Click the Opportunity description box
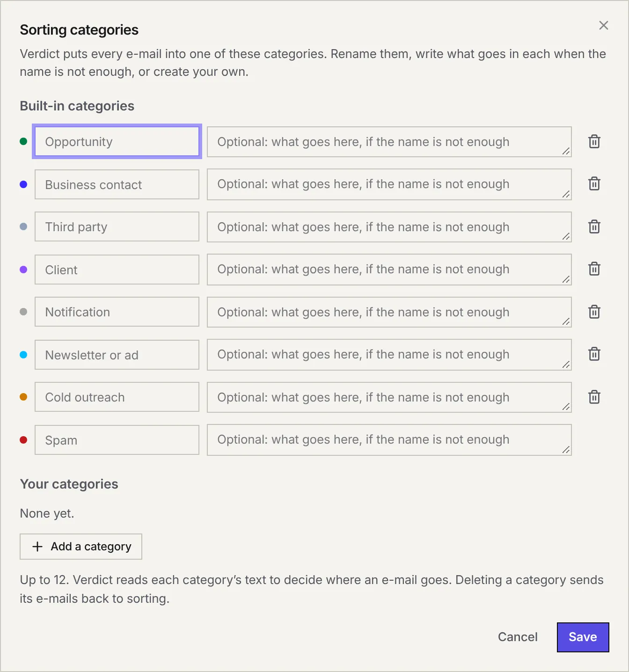Viewport: 629px width, 672px height. pos(389,142)
